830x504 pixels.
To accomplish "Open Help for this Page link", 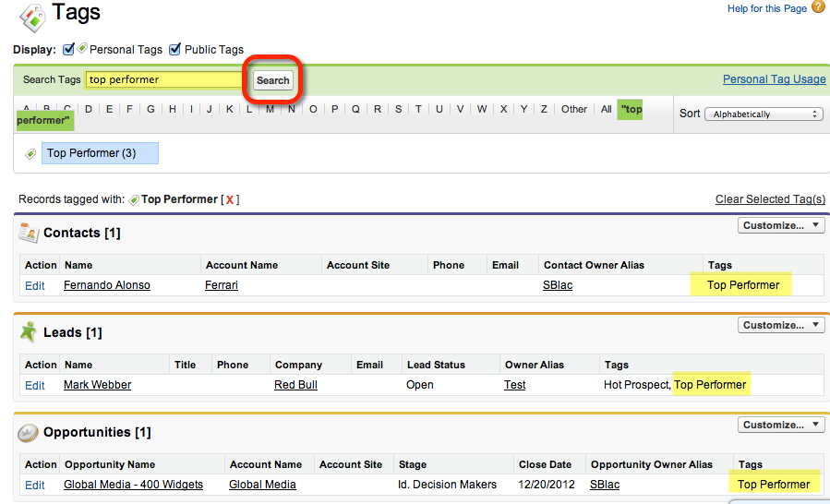I will (x=767, y=8).
